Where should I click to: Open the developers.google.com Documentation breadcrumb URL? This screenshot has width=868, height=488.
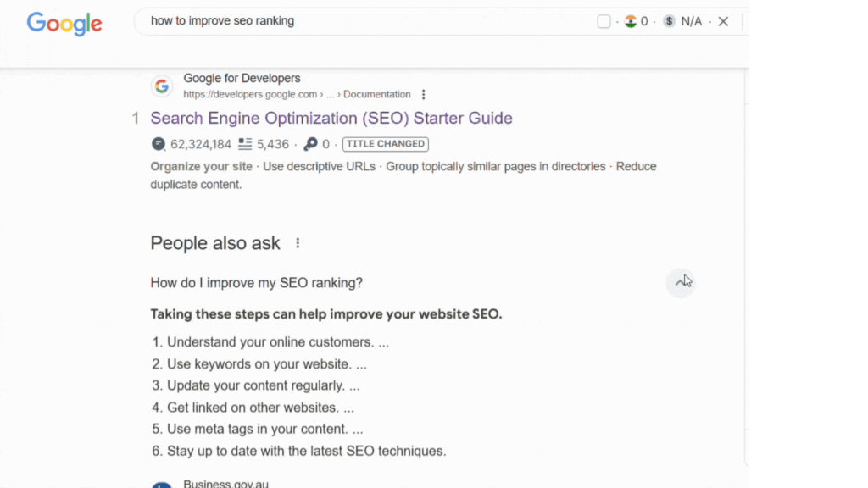point(297,94)
